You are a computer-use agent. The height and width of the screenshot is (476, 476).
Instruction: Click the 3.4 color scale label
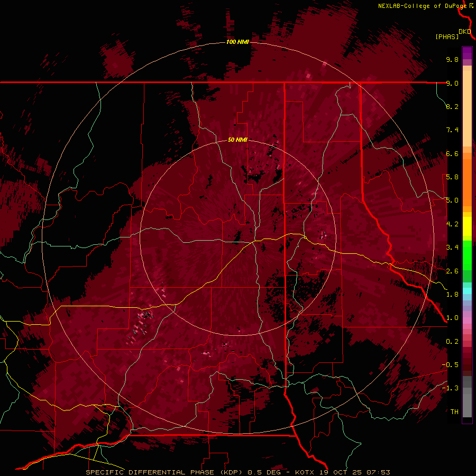tap(452, 248)
